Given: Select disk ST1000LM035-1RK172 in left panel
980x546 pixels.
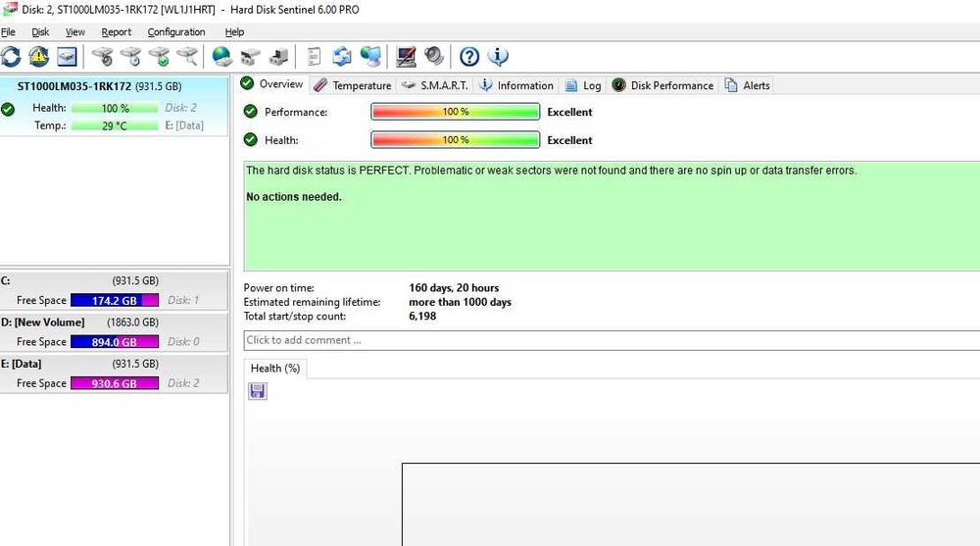Looking at the screenshot, I should click(115, 105).
